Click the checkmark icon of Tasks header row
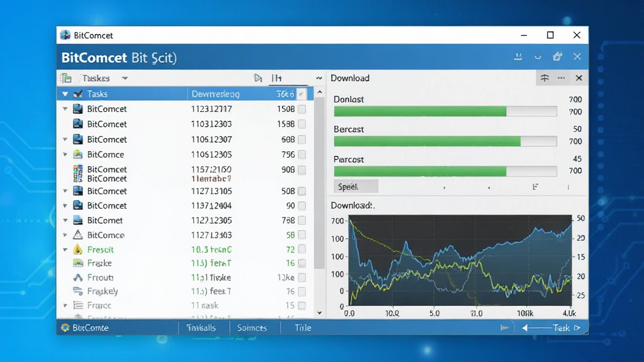Viewport: 644px width, 362px height. click(78, 94)
